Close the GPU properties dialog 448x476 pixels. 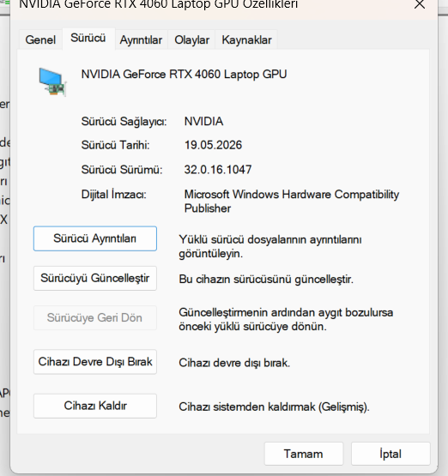[420, 4]
